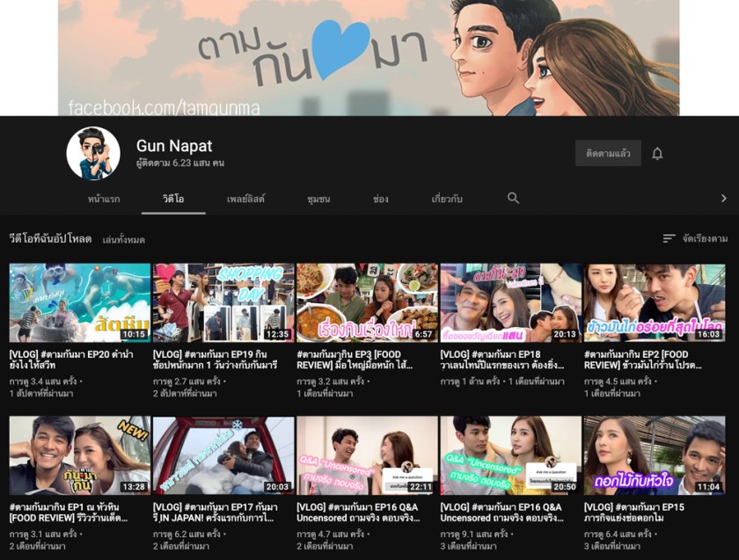Viewport: 739px width, 560px height.
Task: Play the 11:04 EP15 video thumbnail
Action: click(654, 455)
